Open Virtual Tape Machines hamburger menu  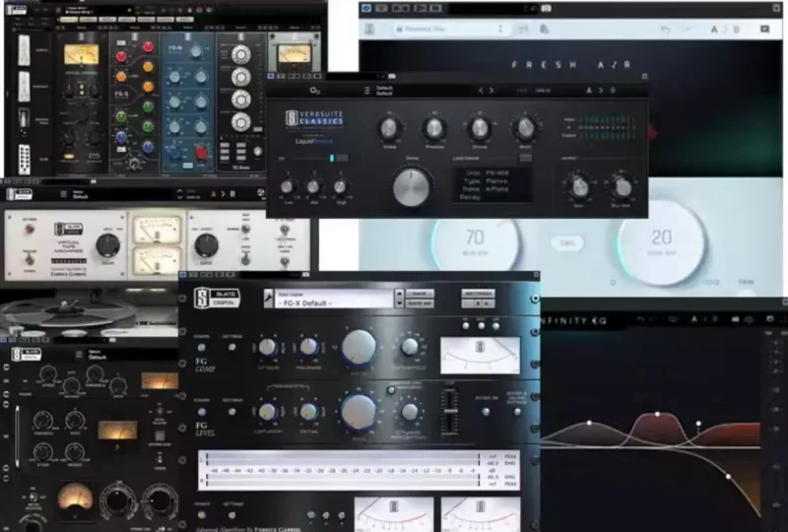(63, 194)
